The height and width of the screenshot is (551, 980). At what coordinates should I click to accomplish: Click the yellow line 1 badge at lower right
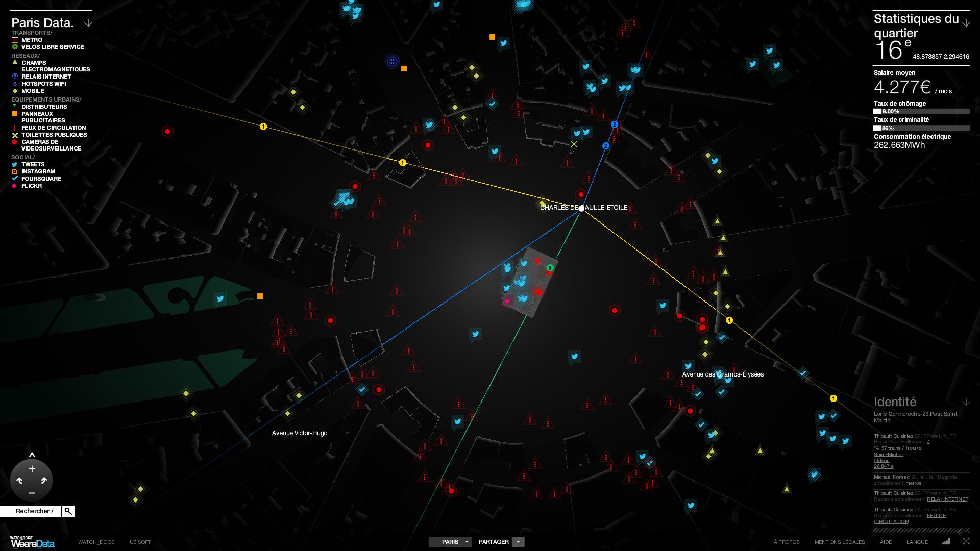834,398
